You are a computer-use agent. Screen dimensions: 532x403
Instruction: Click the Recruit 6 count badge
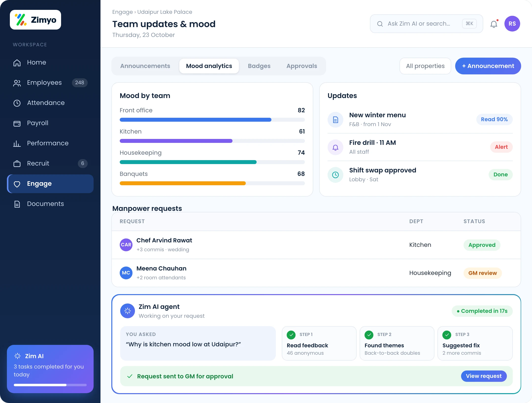click(83, 163)
